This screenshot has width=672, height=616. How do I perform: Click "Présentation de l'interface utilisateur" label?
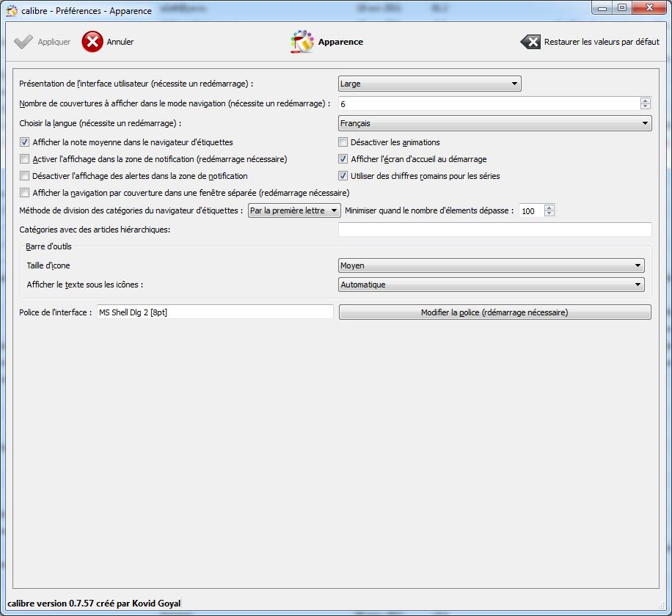coord(136,84)
